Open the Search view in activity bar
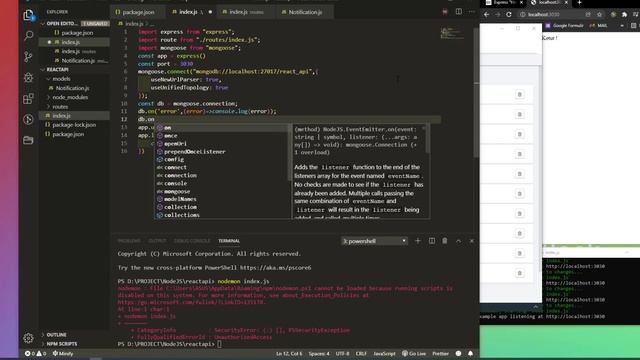This screenshot has width=640, height=360. 29,36
